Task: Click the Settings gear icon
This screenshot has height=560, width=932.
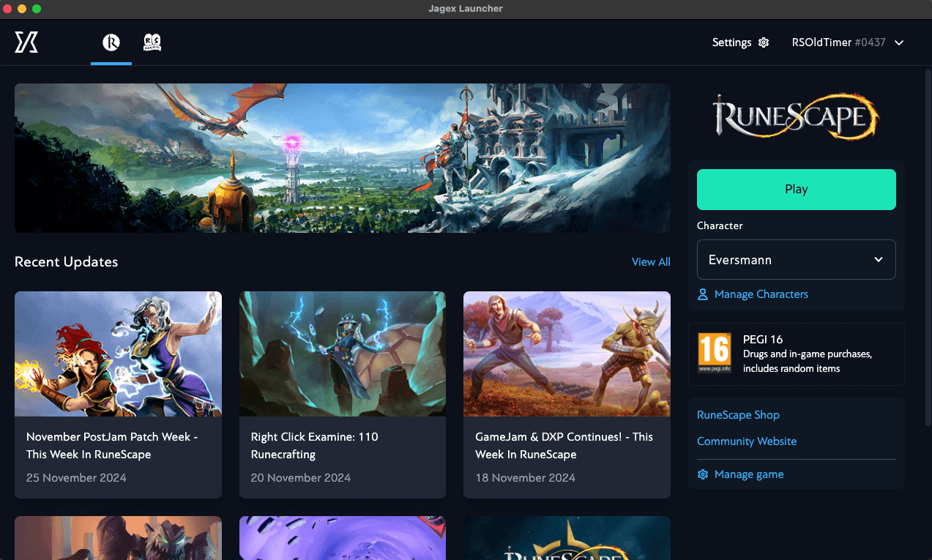Action: 764,42
